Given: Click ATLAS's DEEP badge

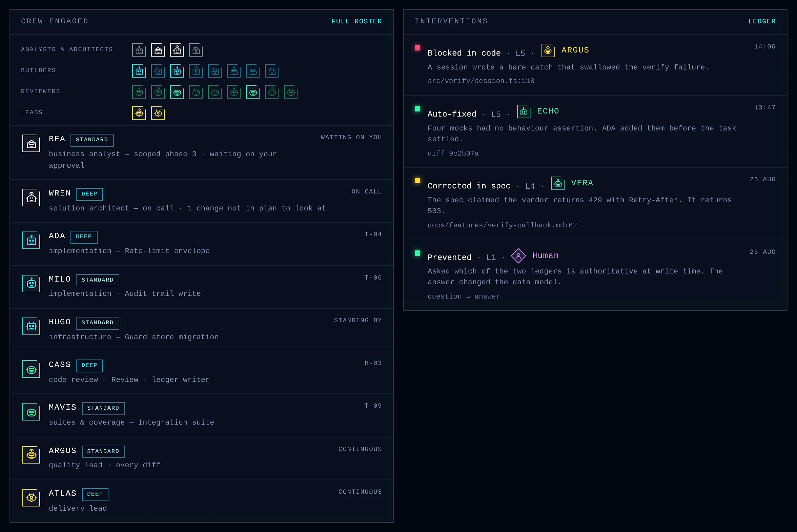Looking at the screenshot, I should [x=95, y=494].
